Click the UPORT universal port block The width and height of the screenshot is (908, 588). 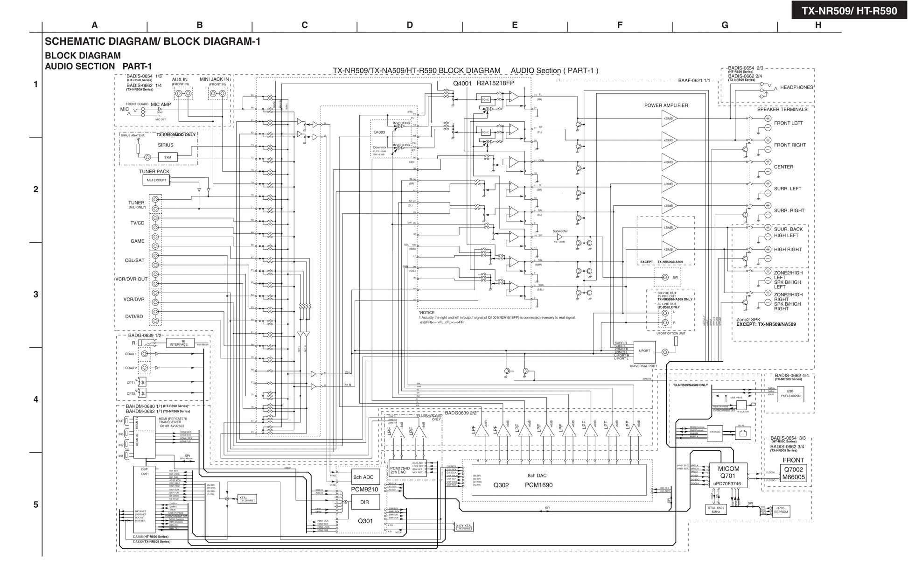(644, 351)
